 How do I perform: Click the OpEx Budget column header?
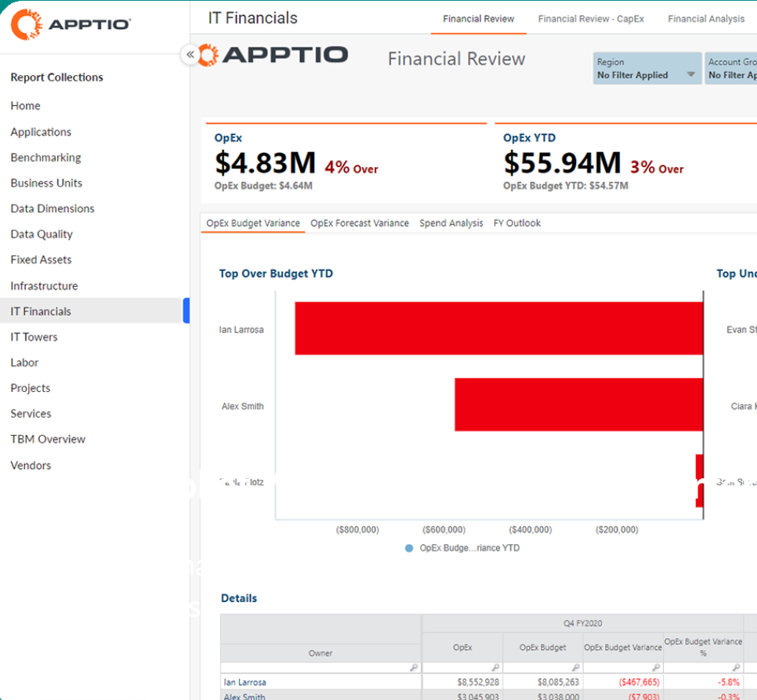pos(542,647)
